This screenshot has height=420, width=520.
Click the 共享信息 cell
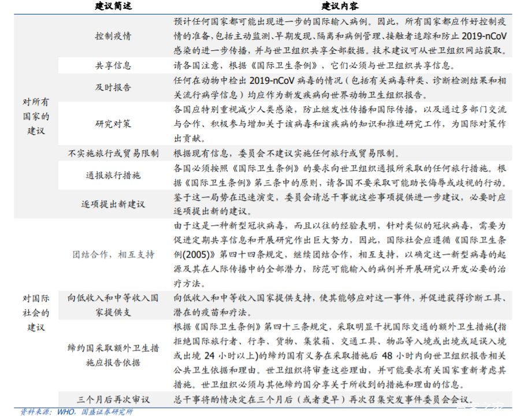113,65
